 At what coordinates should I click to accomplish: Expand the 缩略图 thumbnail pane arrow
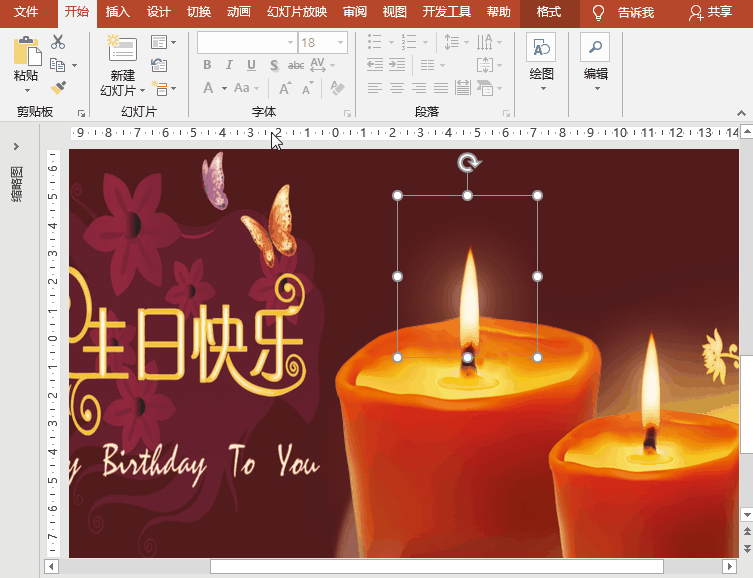16,146
